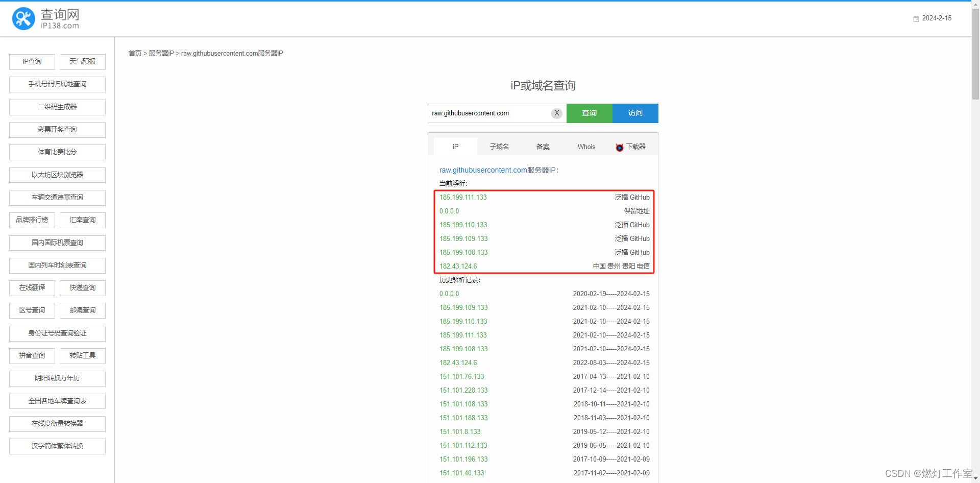Click current IP 182.43.124.6 labeled 贵阳 电信
Screen dimensions: 980x483
coord(458,266)
